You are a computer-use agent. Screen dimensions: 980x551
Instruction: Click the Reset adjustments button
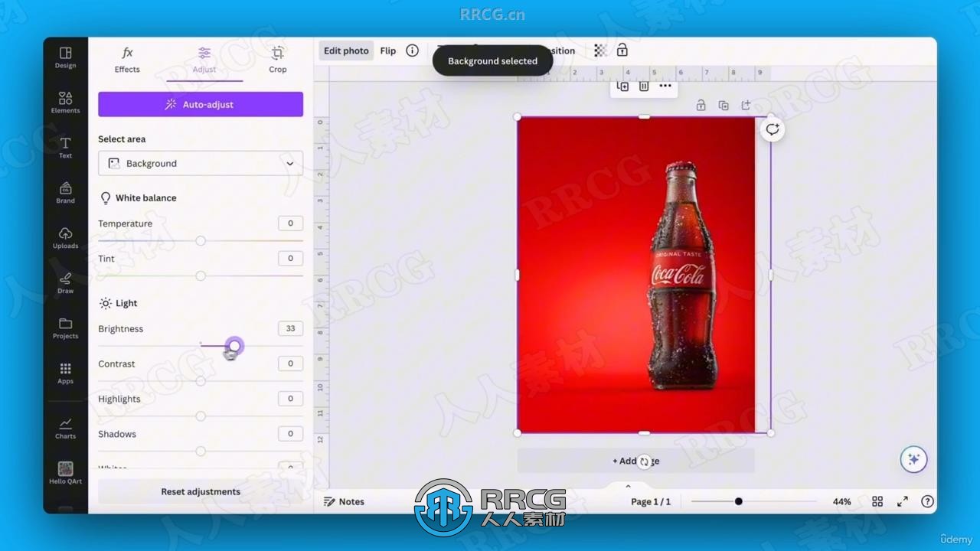201,491
